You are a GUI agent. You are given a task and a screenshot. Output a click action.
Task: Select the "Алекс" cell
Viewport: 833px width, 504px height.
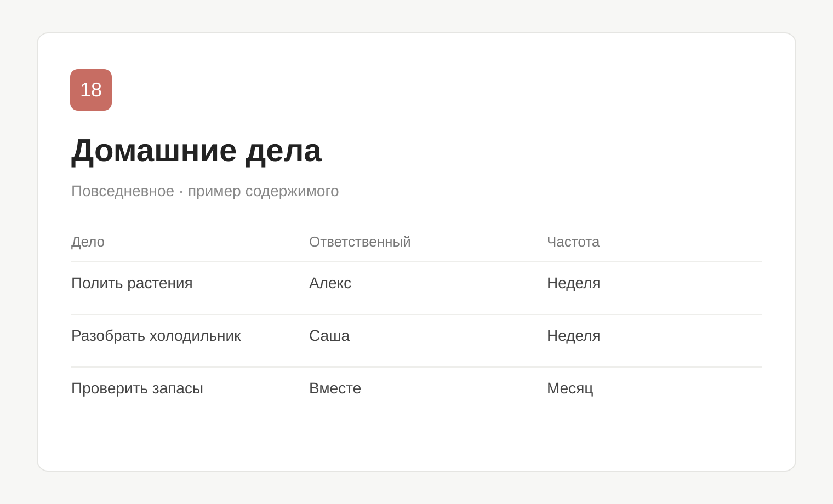click(x=330, y=283)
